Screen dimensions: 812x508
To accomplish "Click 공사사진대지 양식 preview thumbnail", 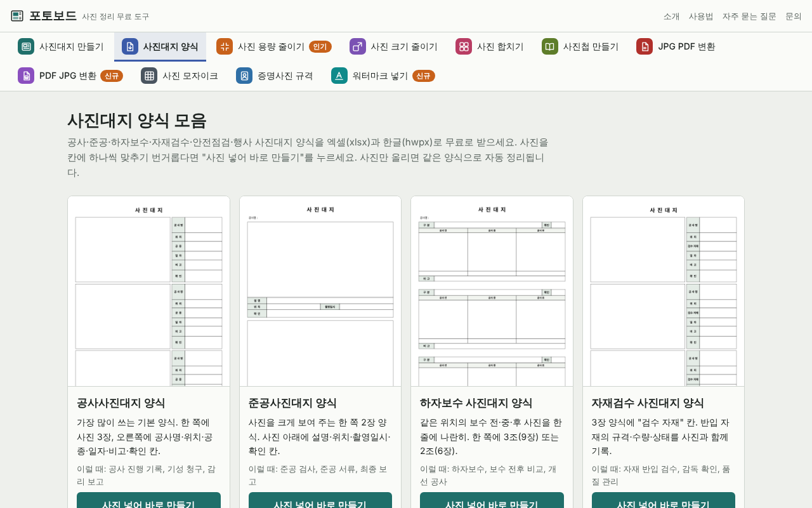I will pos(148,291).
